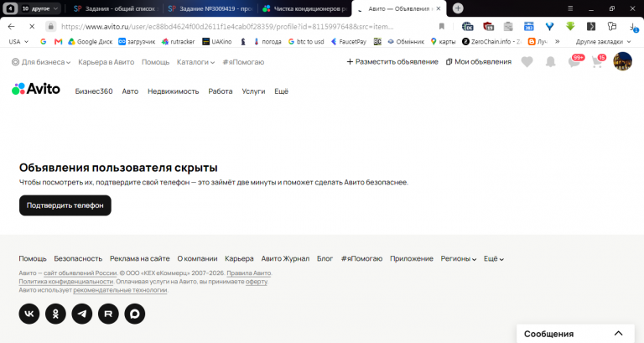Image resolution: width=644 pixels, height=343 pixels.
Task: Open the Приложение footer link
Action: [x=412, y=258]
